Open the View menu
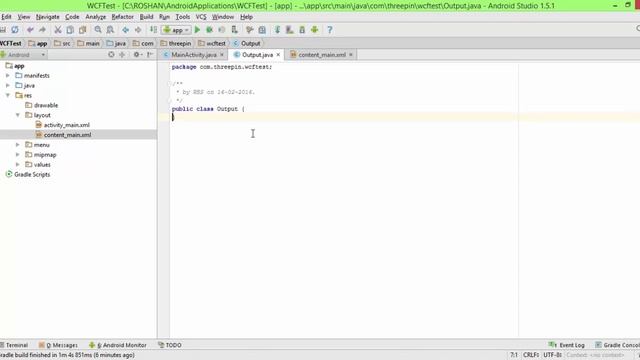This screenshot has width=640, height=360. (x=24, y=17)
